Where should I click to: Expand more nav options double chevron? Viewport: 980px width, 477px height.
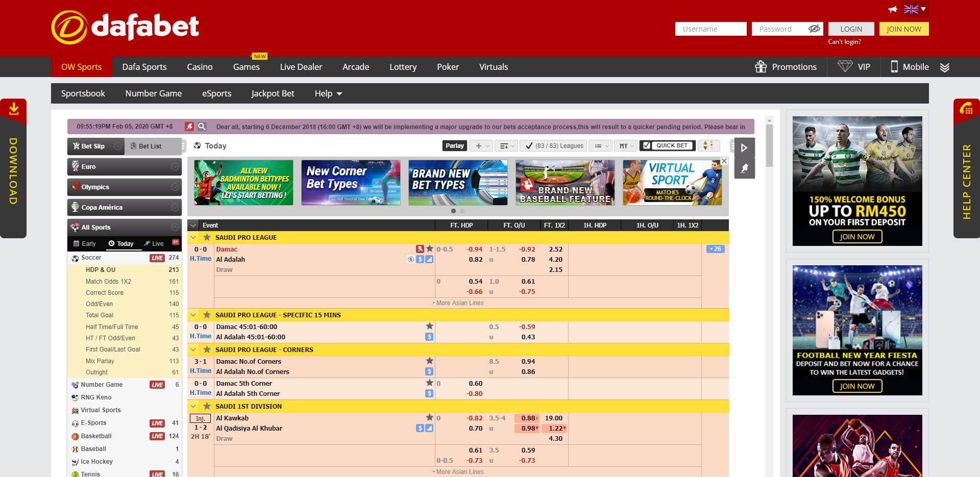click(x=945, y=67)
